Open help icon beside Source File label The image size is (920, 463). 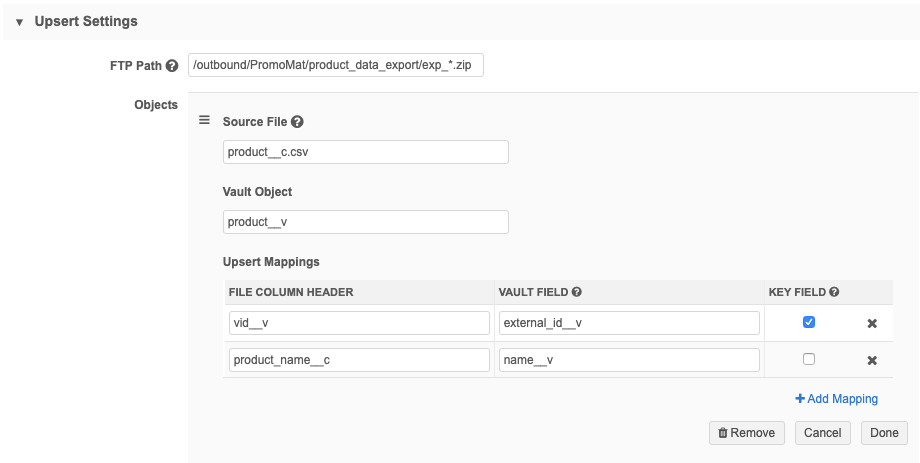tap(297, 122)
